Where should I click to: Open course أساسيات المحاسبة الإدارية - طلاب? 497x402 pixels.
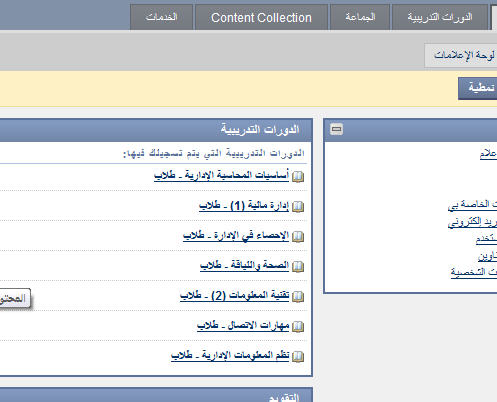pyautogui.click(x=221, y=176)
